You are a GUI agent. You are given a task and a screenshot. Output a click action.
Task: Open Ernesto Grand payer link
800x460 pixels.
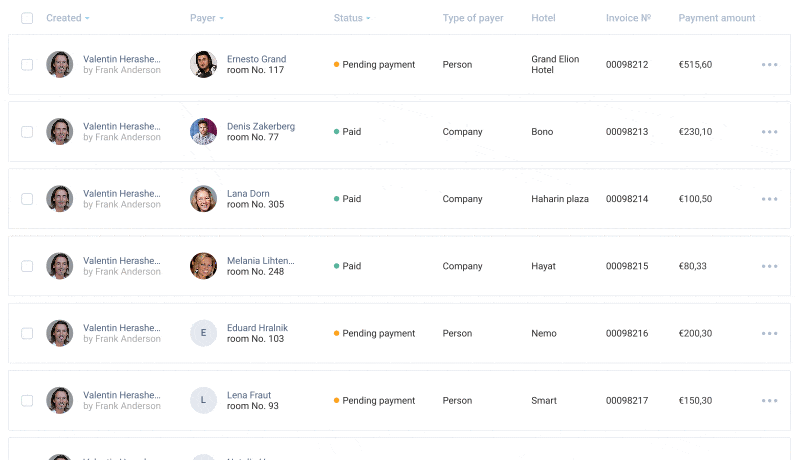tap(256, 59)
